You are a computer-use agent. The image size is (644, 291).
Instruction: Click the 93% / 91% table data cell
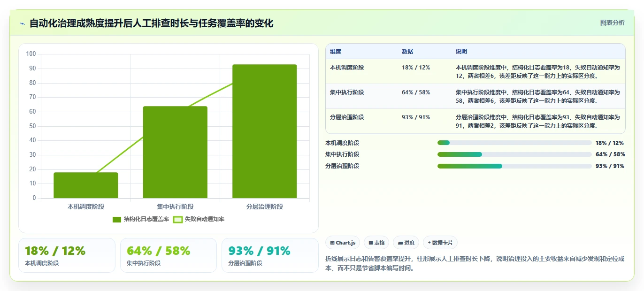point(416,117)
